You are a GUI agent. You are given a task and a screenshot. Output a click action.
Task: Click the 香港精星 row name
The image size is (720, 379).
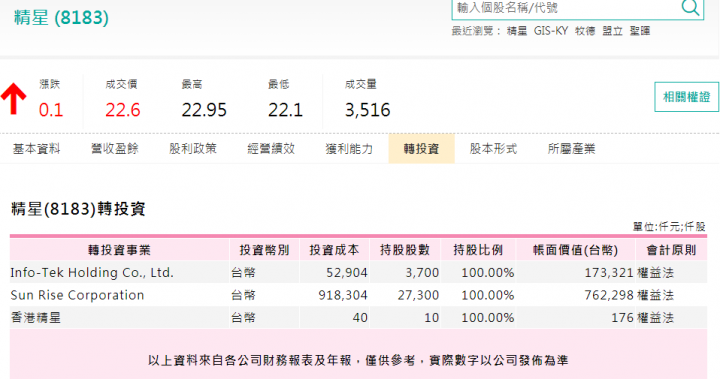[35, 317]
